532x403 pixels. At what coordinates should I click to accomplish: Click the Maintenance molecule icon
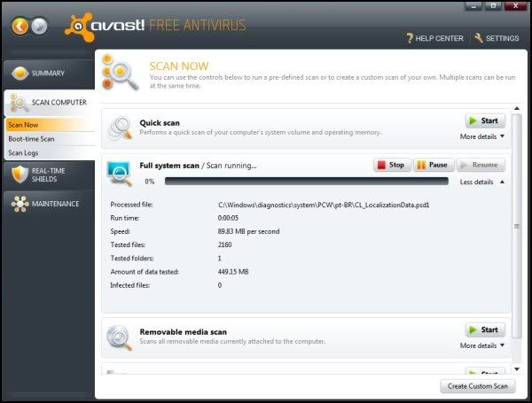(x=20, y=204)
